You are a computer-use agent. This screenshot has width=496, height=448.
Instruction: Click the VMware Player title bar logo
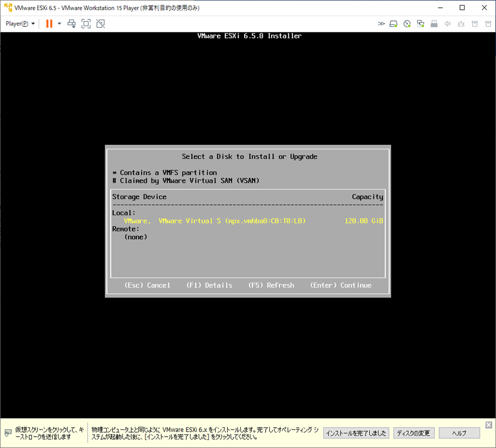[x=8, y=7]
